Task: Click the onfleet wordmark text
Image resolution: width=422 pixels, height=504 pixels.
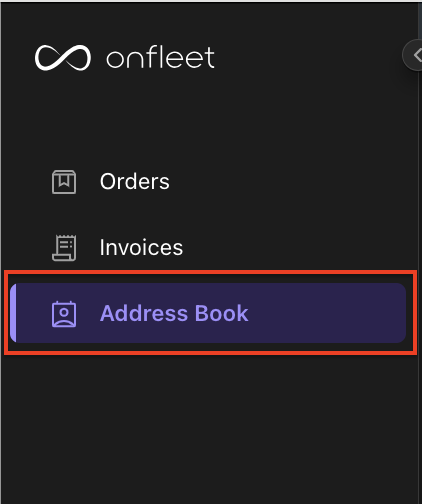Action: pos(160,58)
